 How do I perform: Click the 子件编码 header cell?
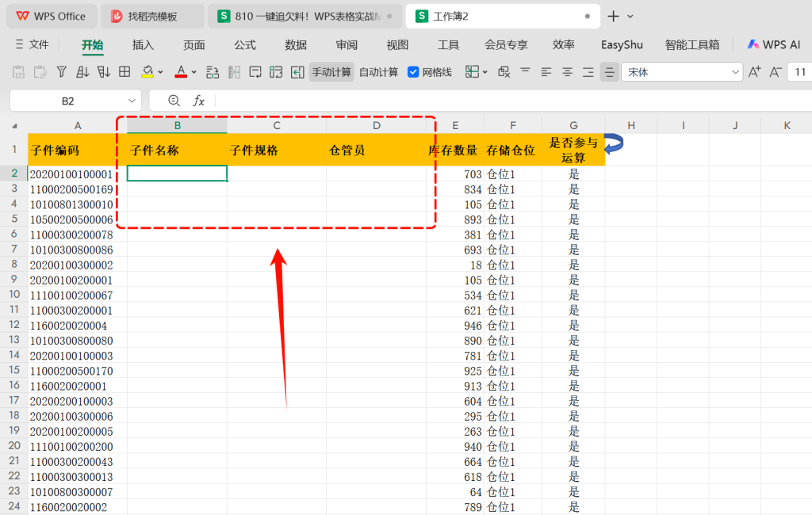[77, 150]
